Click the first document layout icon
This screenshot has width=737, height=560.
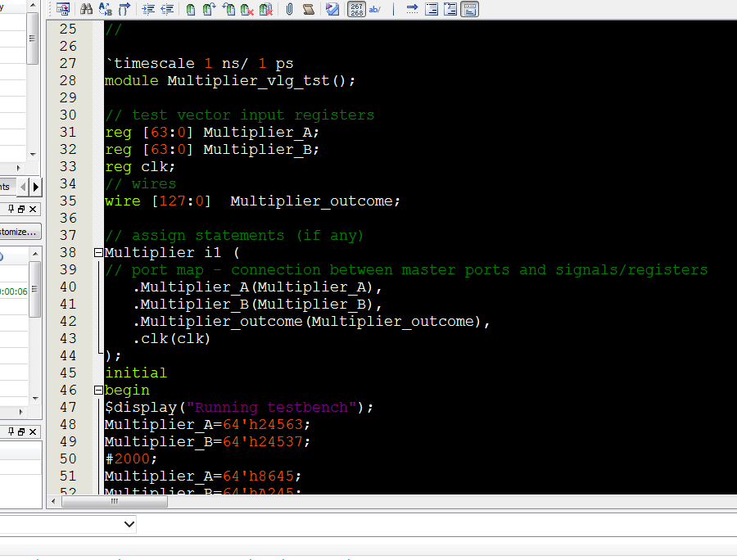tap(432, 9)
